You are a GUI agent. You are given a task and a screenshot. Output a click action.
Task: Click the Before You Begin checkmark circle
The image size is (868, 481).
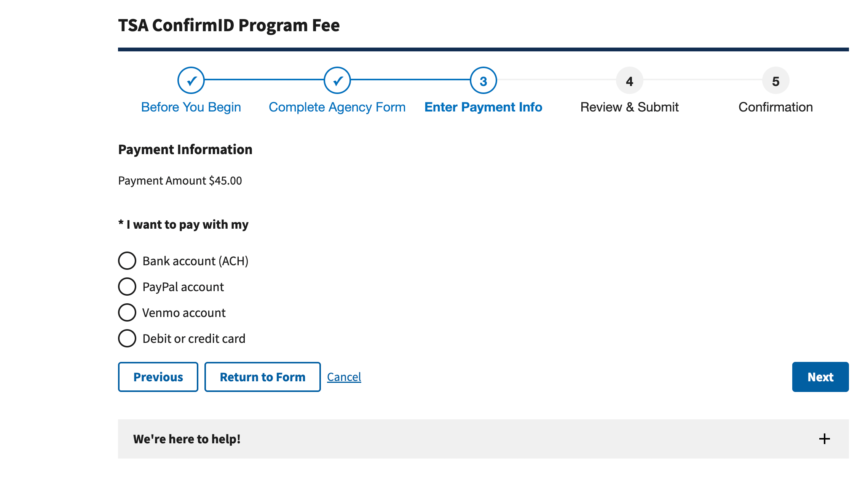click(x=191, y=81)
